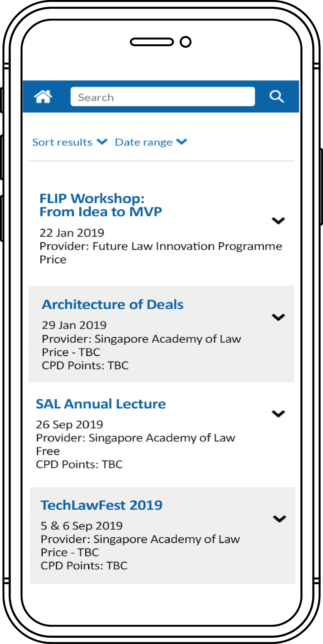Screen dimensions: 323x644
Task: Click Provider: Future Law Innovation Programme
Action: coord(161,246)
